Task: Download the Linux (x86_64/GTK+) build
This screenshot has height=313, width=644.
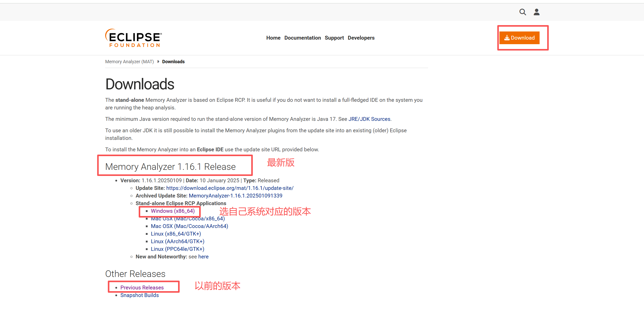Action: (x=176, y=234)
